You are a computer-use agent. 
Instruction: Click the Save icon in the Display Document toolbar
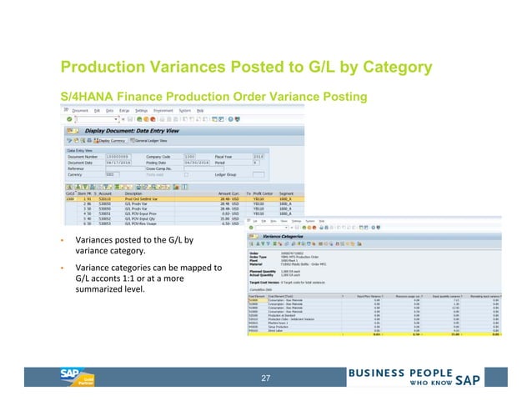[130, 119]
